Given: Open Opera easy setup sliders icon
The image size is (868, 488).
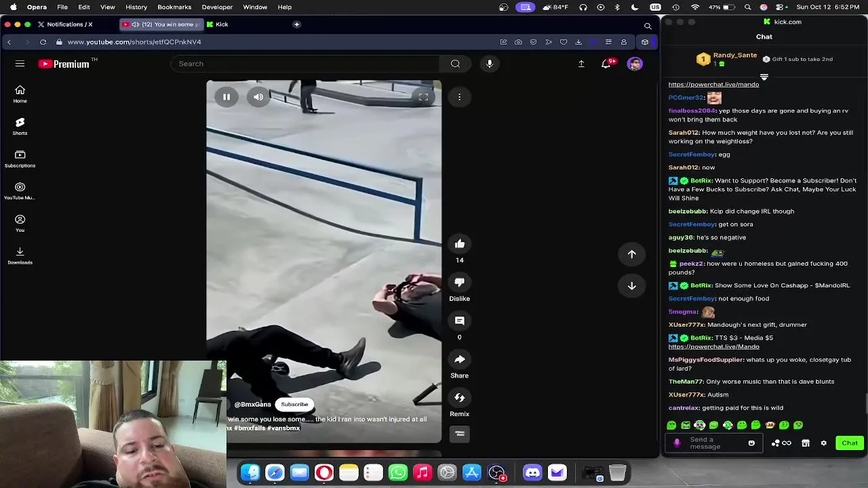Looking at the screenshot, I should (x=608, y=42).
